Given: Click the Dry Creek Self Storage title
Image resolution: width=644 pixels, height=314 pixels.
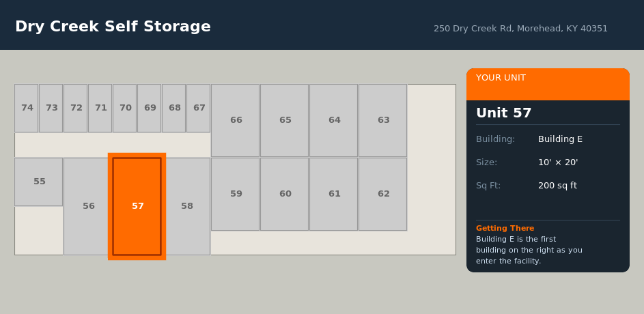Looking at the screenshot, I should coord(113,27).
